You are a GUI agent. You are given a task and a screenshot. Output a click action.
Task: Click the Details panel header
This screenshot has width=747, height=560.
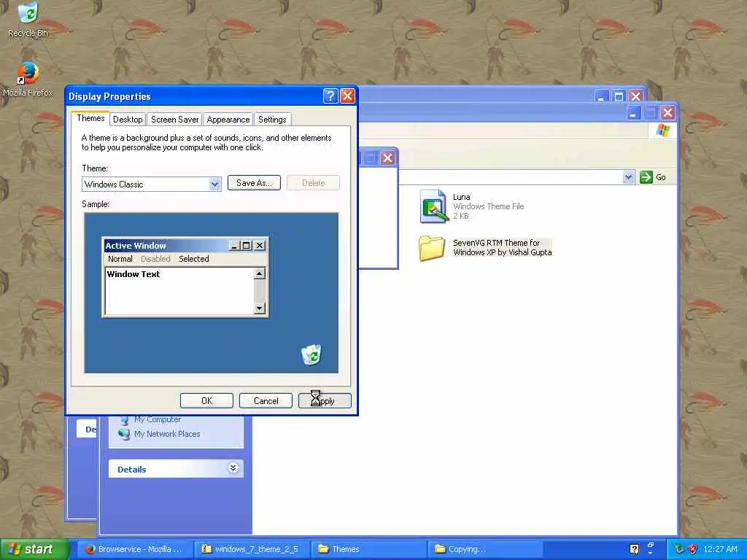click(176, 469)
